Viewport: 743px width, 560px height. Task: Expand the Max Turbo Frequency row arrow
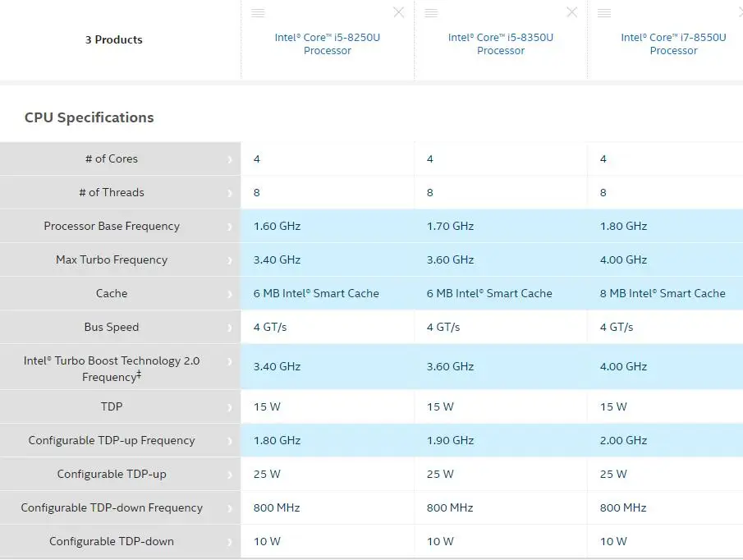[230, 260]
